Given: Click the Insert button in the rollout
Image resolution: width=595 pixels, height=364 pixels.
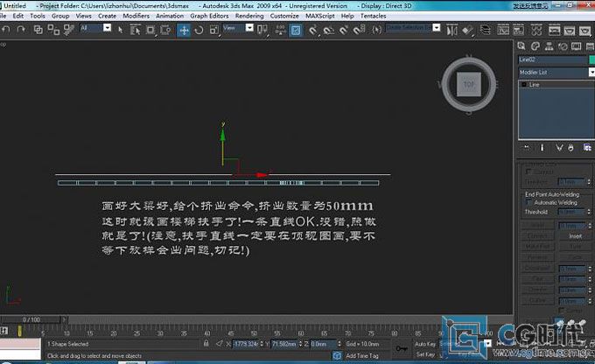Looking at the screenshot, I should pos(575,236).
